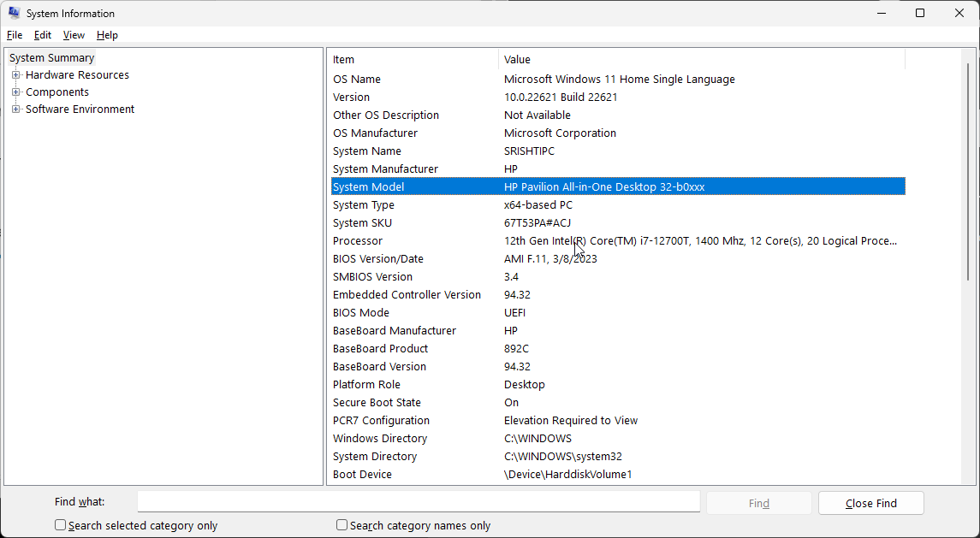
Task: Expand the Hardware Resources node
Action: [x=15, y=75]
